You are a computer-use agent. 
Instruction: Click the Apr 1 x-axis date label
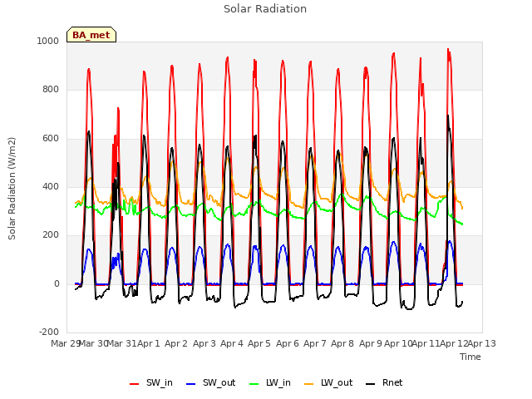pyautogui.click(x=149, y=343)
